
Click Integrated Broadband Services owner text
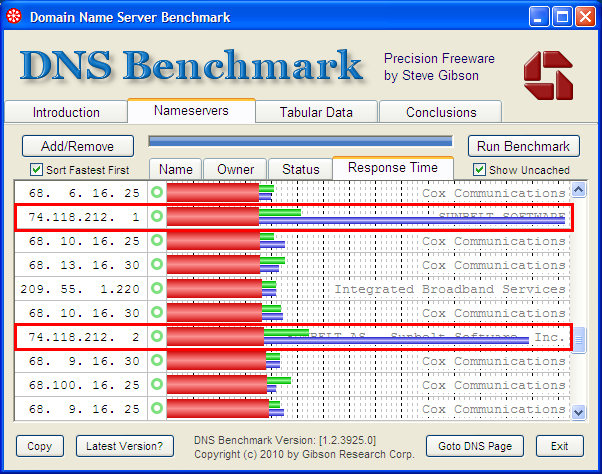450,289
